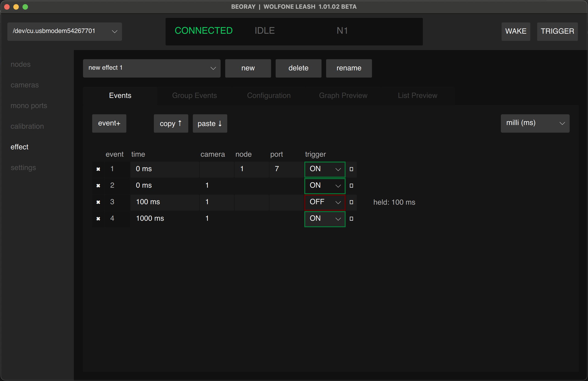Edit the 100 ms time field of event 3
588x381 pixels.
pos(164,202)
